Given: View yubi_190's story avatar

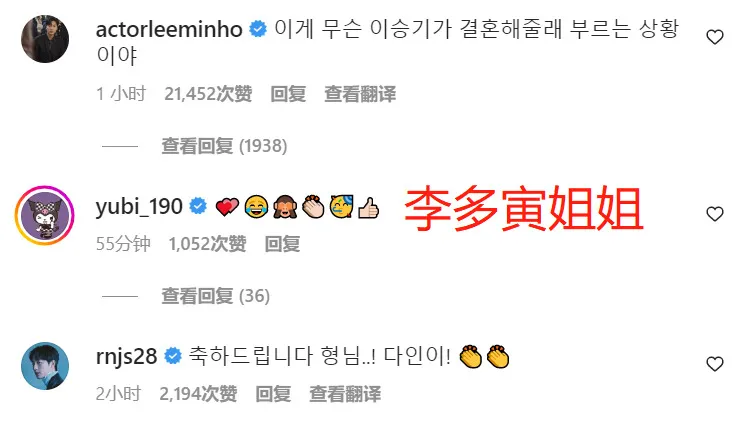Looking at the screenshot, I should pyautogui.click(x=45, y=216).
